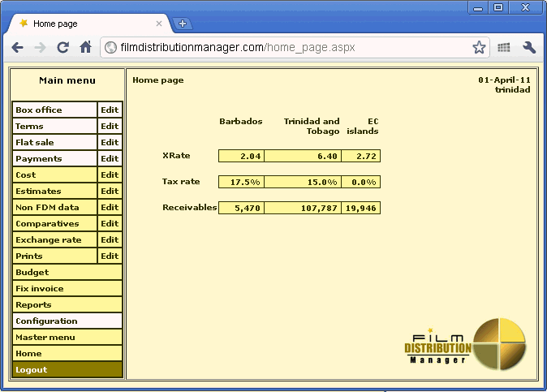Open the wrench settings menu
The height and width of the screenshot is (392, 547).
(529, 48)
